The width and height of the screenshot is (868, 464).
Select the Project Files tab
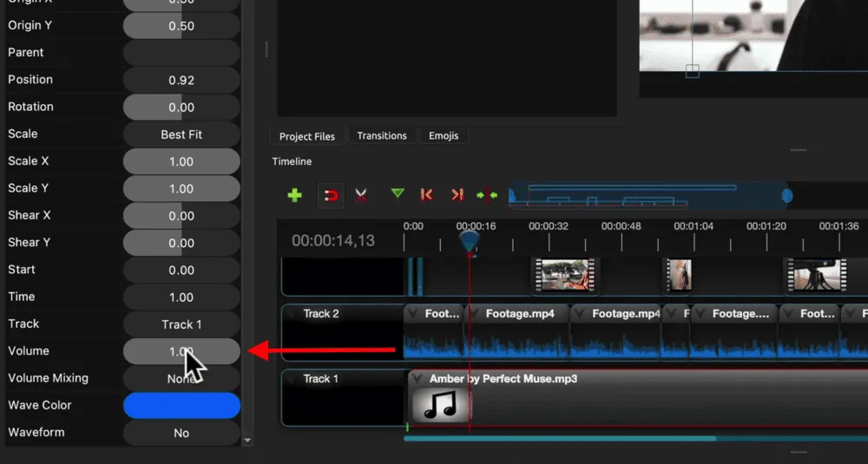click(x=307, y=136)
